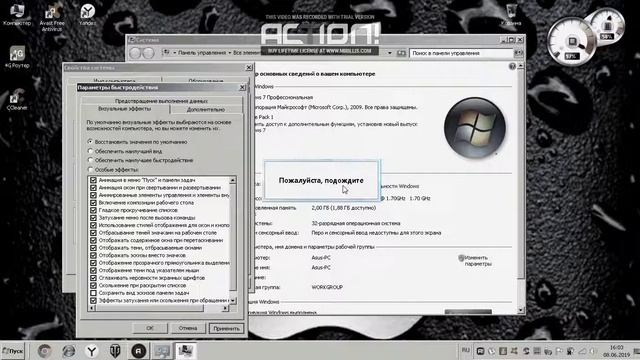The width and height of the screenshot is (640, 360).
Task: Launch Internet Explorer from the taskbar
Action: tap(68, 351)
